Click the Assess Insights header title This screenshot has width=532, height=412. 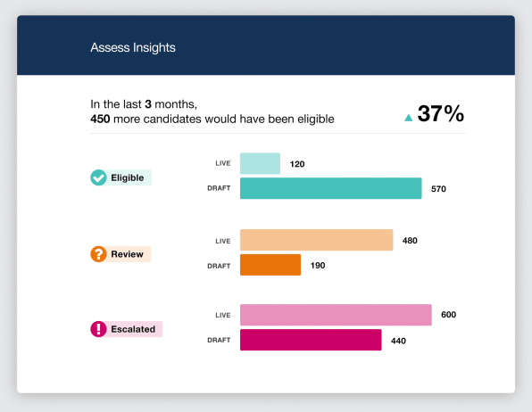point(133,47)
